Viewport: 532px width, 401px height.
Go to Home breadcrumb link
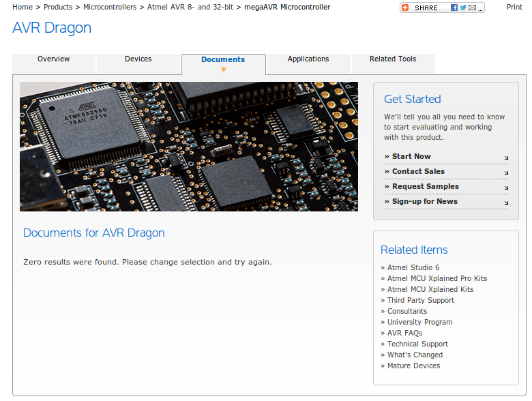[x=23, y=7]
